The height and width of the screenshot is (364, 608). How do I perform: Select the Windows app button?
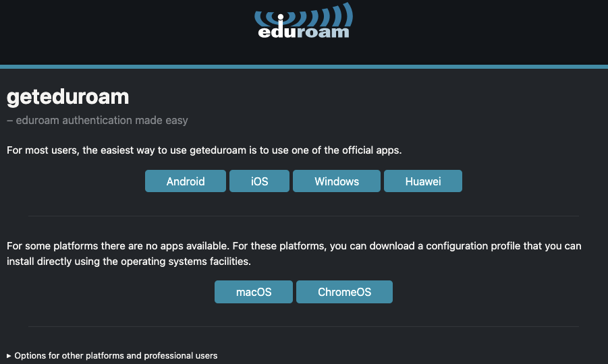pos(337,181)
